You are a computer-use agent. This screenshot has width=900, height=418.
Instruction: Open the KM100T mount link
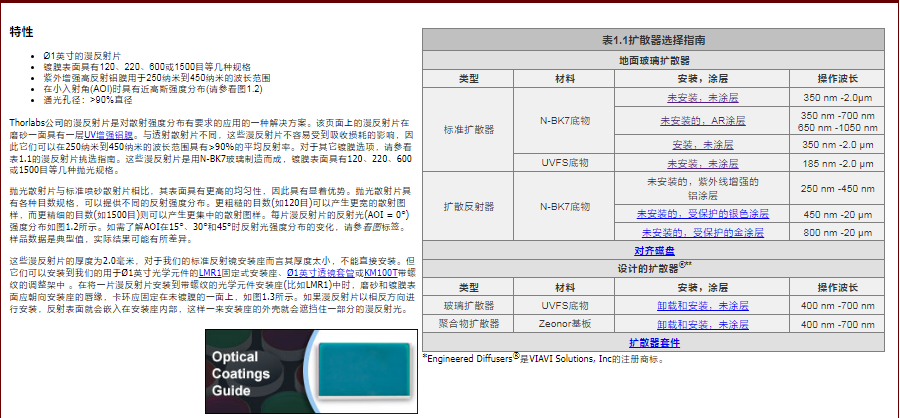click(x=378, y=272)
